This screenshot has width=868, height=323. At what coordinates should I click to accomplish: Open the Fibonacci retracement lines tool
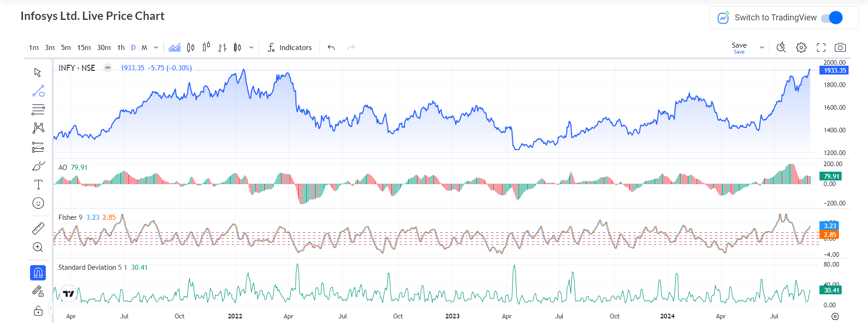coord(38,110)
